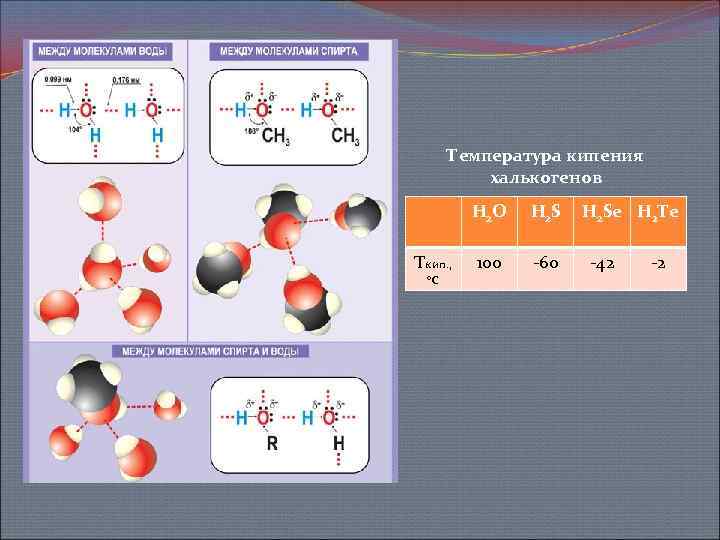Click the 3D alcohol molecule cluster image
The height and width of the screenshot is (540, 720).
coord(290,259)
